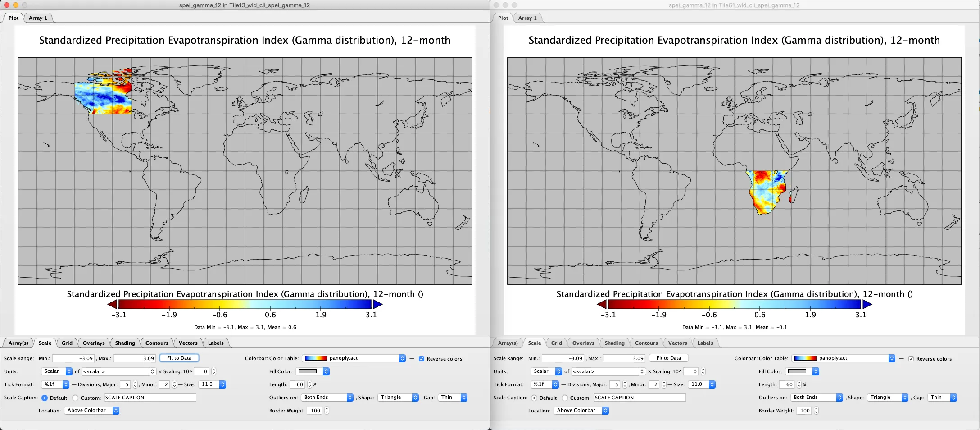Open the Shading tab in Tile13 window
The height and width of the screenshot is (430, 980).
click(x=125, y=343)
